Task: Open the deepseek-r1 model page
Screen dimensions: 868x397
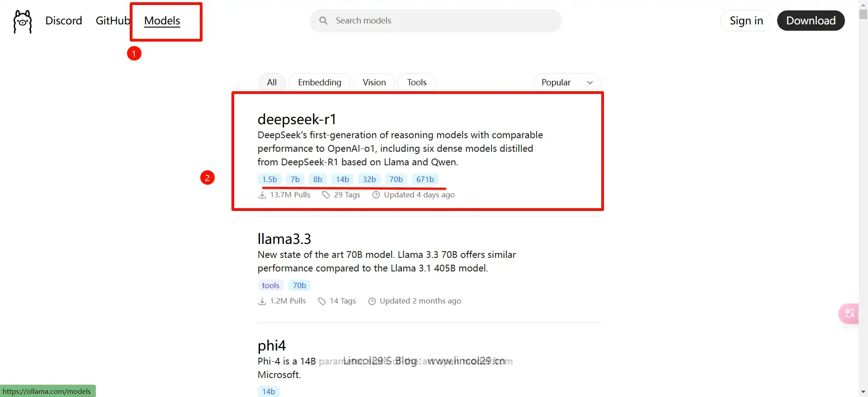Action: 297,119
